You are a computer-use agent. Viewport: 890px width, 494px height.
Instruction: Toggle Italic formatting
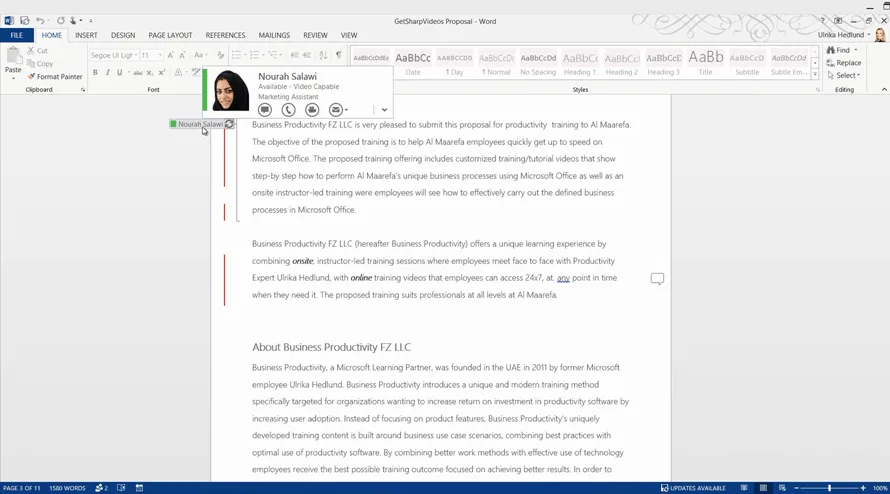(107, 72)
